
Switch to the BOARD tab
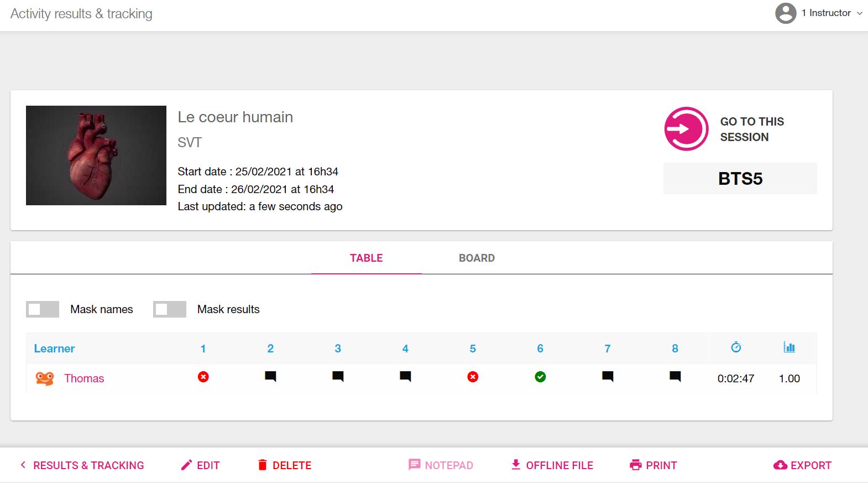[477, 258]
